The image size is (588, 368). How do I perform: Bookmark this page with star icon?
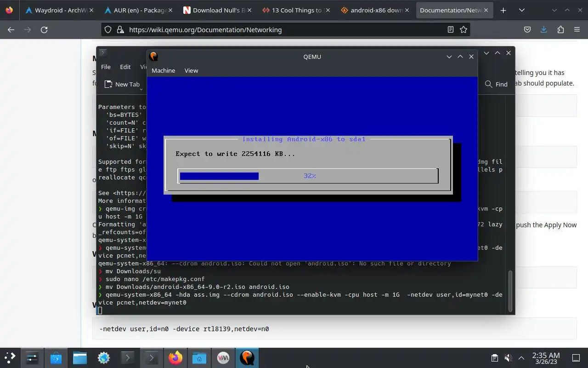(464, 29)
